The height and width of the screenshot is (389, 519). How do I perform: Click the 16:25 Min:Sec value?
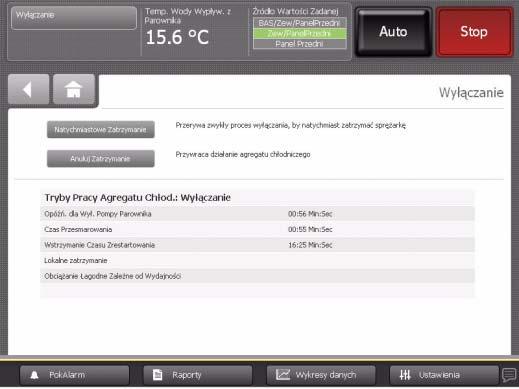(310, 245)
